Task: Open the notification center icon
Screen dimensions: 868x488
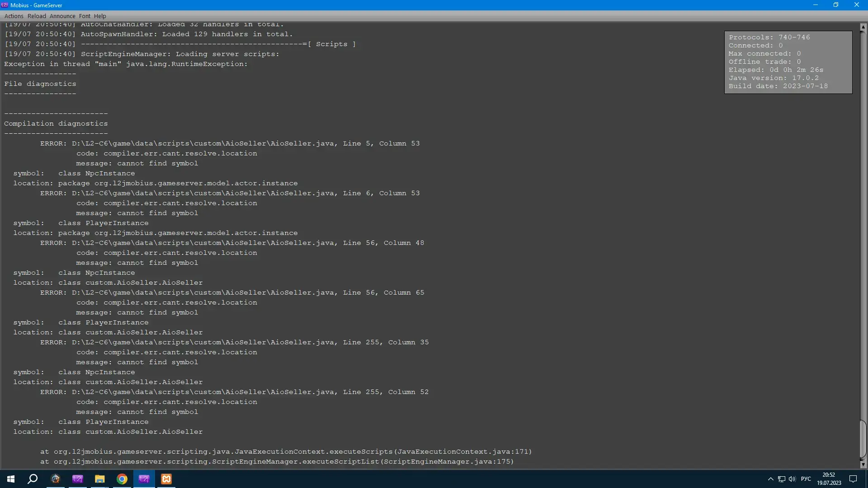Action: [853, 479]
